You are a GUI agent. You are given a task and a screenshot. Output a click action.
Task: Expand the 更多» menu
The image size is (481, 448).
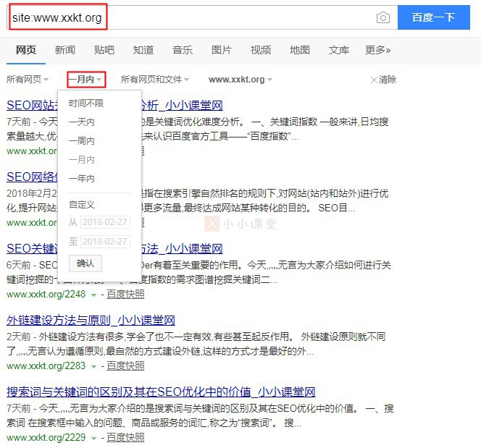pyautogui.click(x=378, y=50)
